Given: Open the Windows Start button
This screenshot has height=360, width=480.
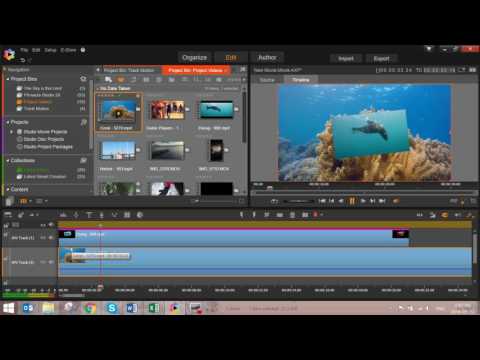Looking at the screenshot, I should [x=8, y=308].
